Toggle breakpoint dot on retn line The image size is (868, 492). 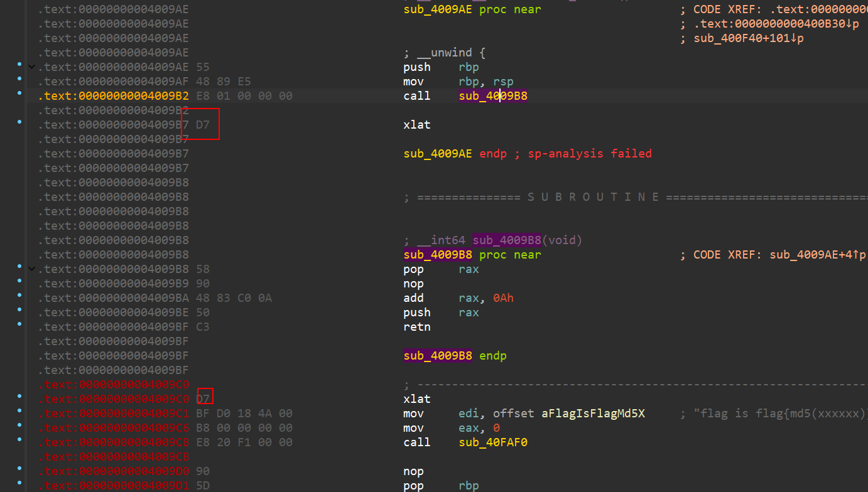(x=19, y=324)
